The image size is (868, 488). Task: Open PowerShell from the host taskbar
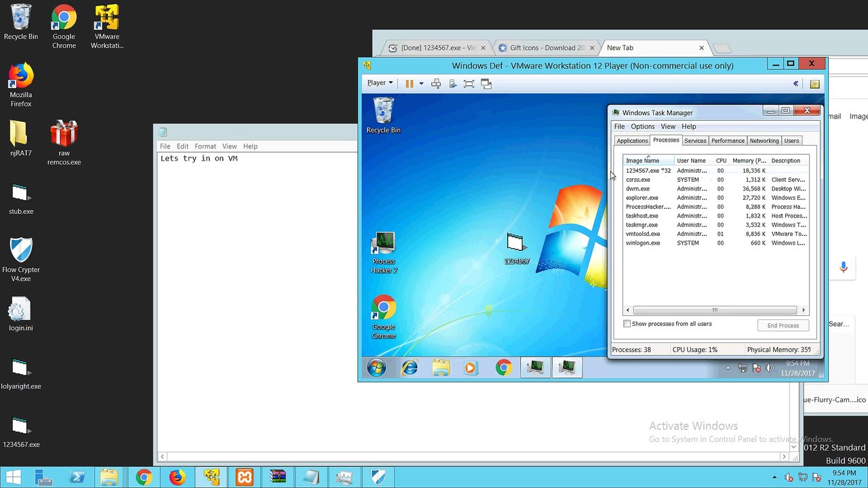(x=77, y=477)
